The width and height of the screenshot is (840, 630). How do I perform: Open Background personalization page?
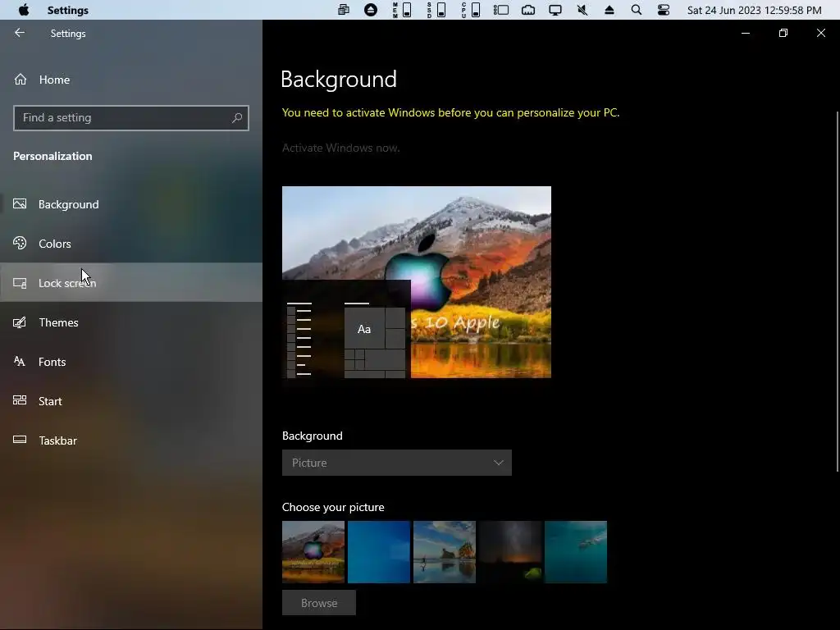[131, 204]
